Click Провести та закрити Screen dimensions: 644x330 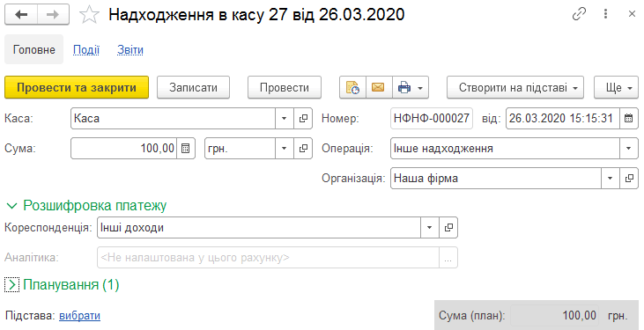pyautogui.click(x=77, y=87)
